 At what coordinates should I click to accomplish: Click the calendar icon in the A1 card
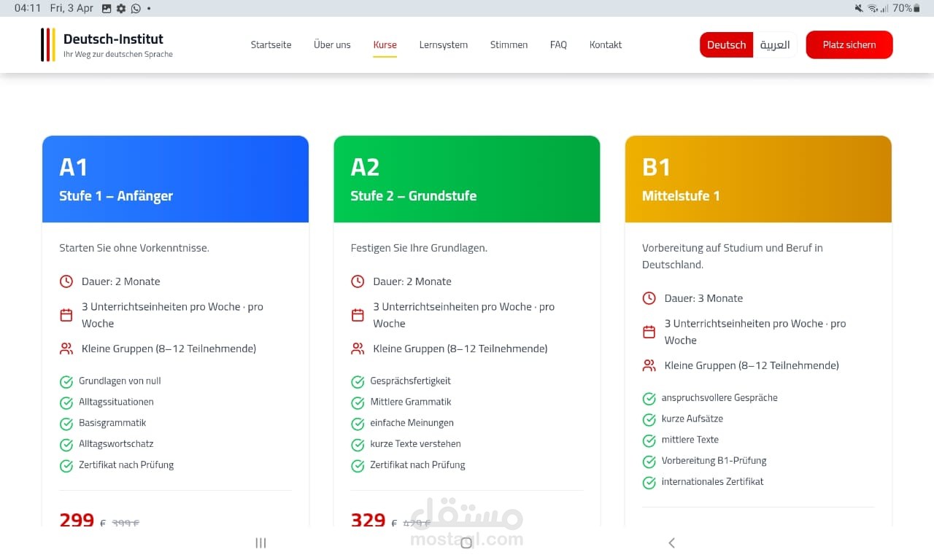click(x=66, y=315)
